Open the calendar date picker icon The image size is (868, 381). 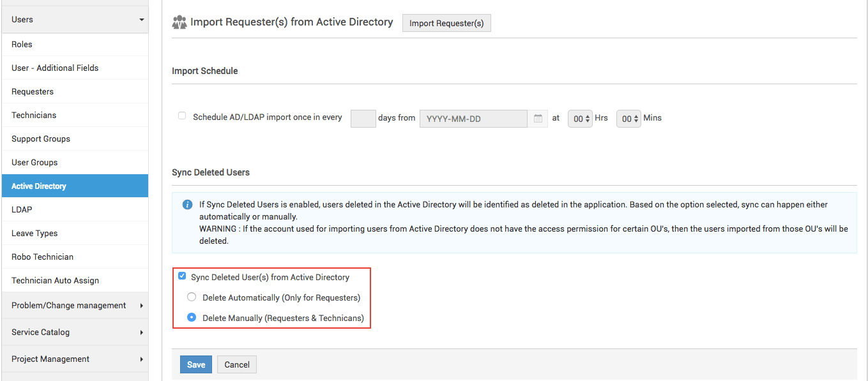coord(538,118)
